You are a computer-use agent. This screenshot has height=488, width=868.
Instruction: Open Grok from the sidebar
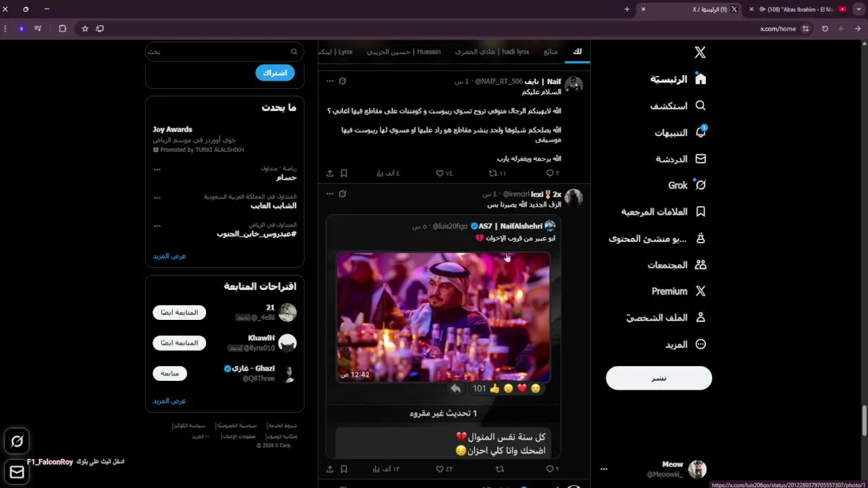pos(687,185)
